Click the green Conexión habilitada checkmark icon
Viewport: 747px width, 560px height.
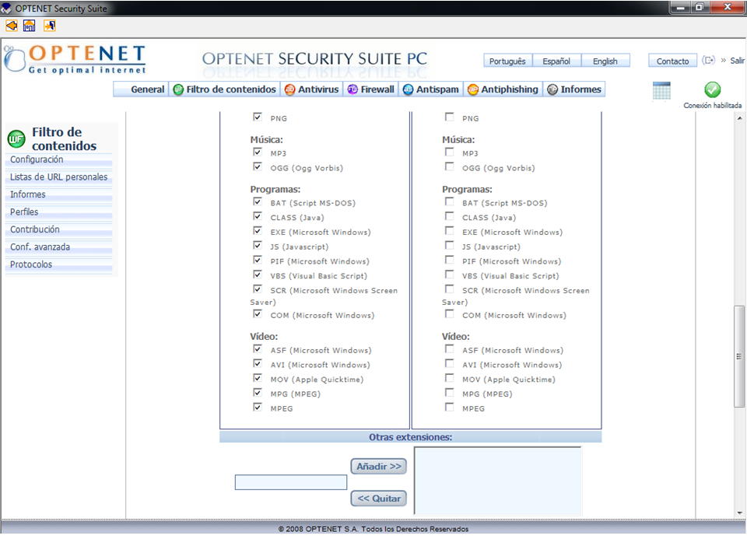point(712,90)
